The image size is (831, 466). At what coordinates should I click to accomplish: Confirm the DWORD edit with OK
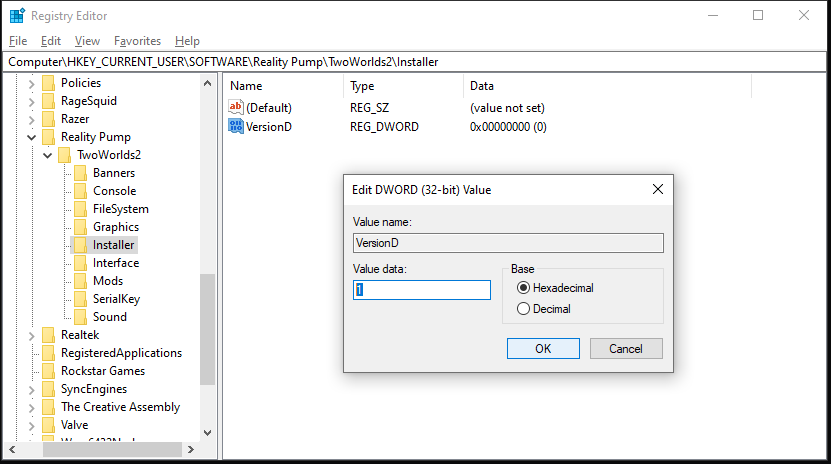coord(543,349)
